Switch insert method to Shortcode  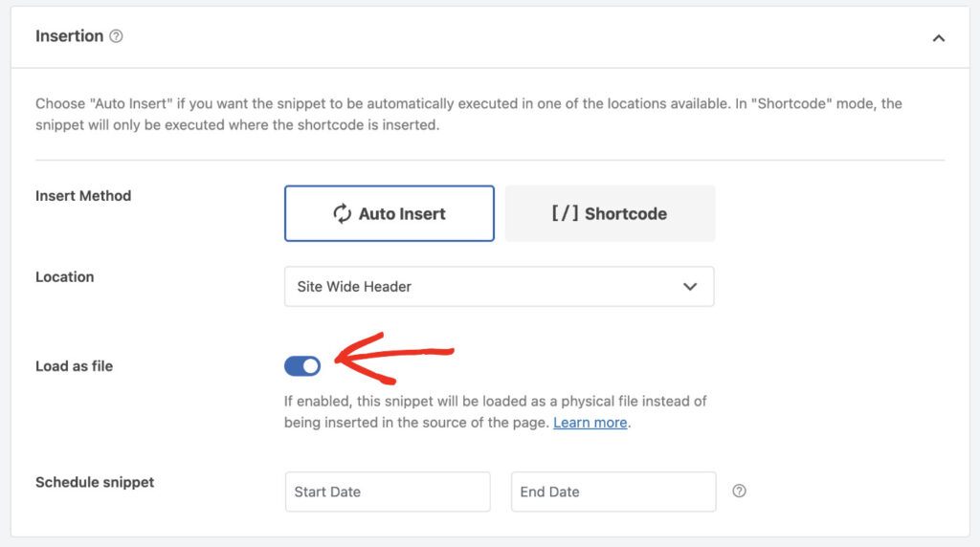[x=610, y=213]
